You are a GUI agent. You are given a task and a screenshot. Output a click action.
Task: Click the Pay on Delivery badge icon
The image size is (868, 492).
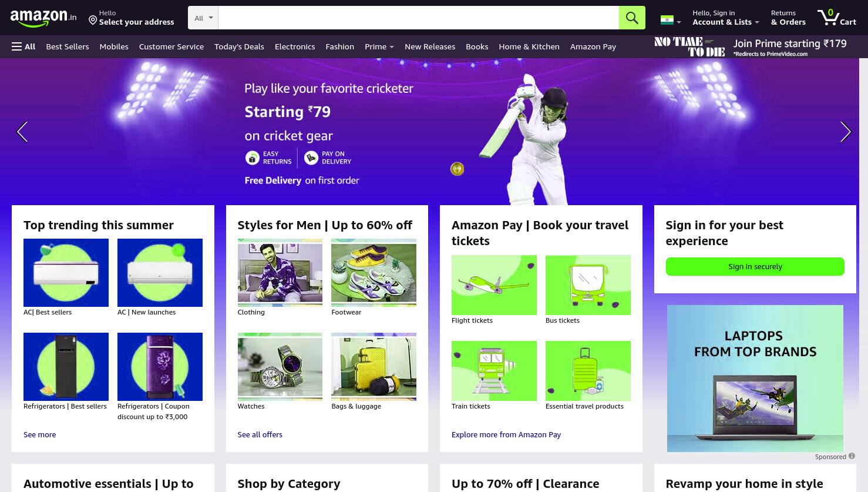click(x=311, y=158)
